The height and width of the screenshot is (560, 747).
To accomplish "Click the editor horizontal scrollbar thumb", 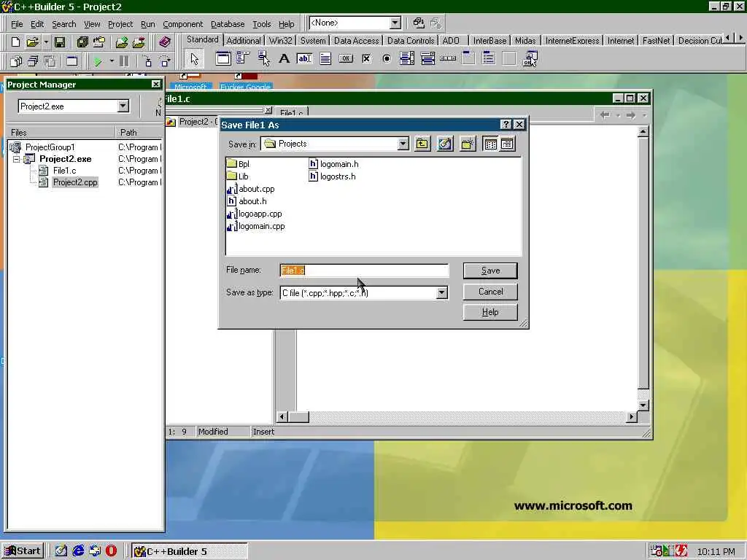I will [299, 416].
